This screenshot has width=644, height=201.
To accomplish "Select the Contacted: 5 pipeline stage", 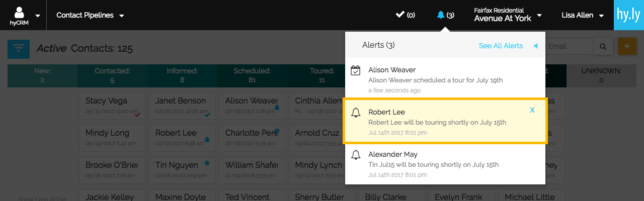I will (112, 75).
